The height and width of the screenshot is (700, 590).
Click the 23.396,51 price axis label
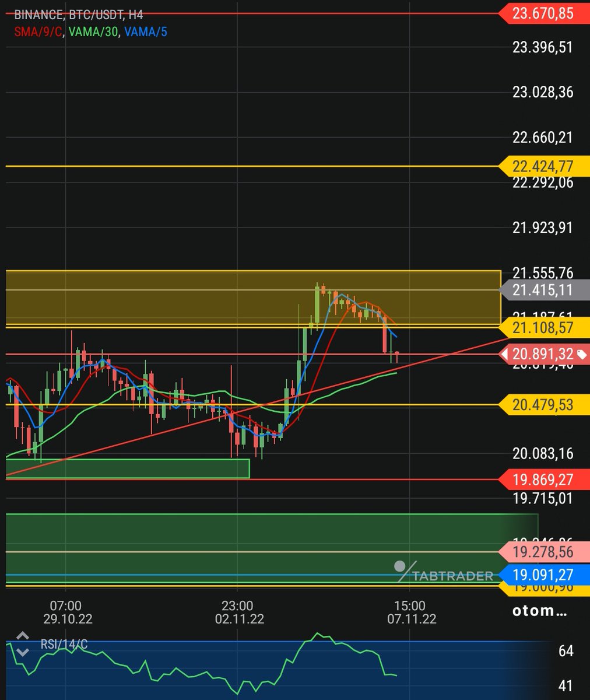pos(543,47)
